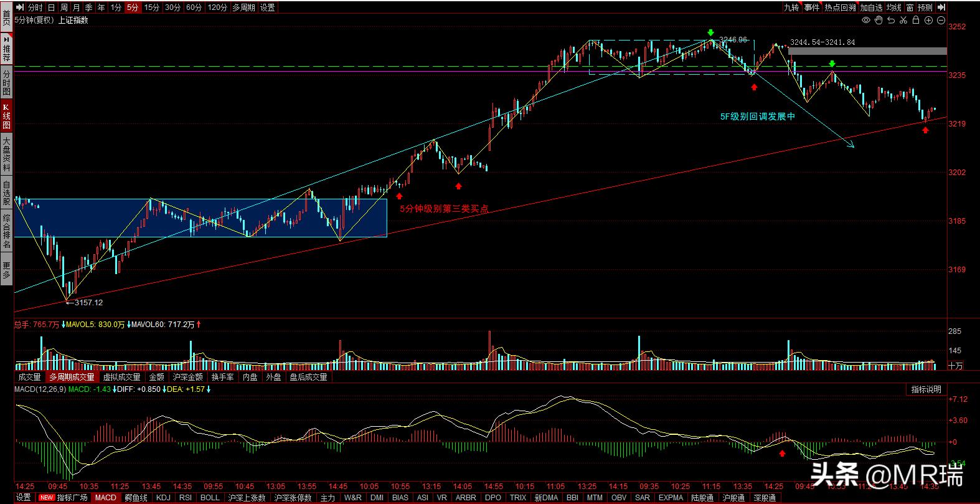Screen dimensions: 980x504
Task: Select the RSI indicator
Action: (185, 498)
